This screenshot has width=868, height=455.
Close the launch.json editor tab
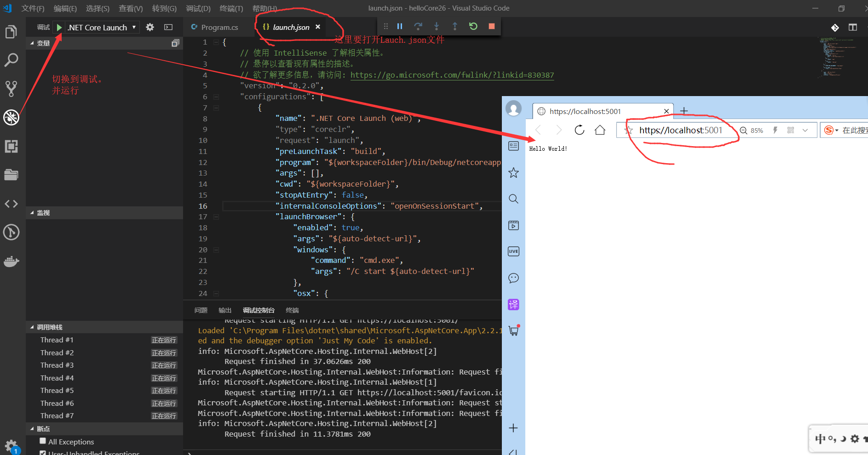(x=318, y=27)
